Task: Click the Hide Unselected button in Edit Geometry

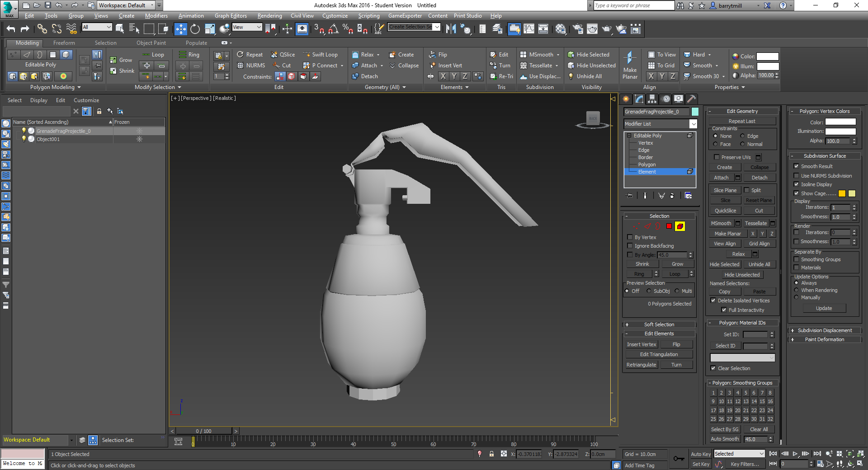Action: tap(742, 275)
